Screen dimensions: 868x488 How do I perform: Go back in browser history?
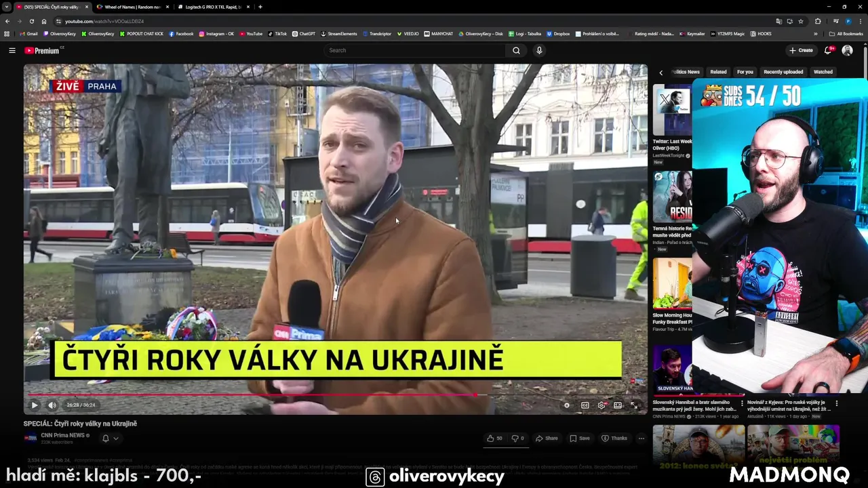(7, 21)
